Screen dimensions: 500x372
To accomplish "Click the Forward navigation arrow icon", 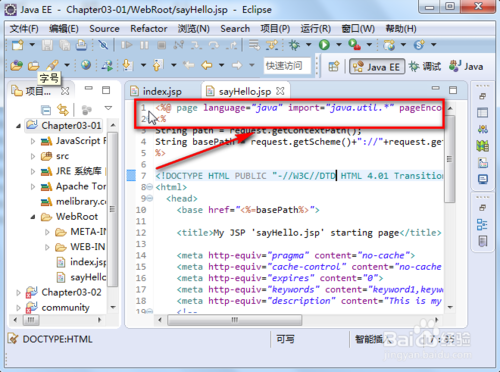I will [x=237, y=65].
